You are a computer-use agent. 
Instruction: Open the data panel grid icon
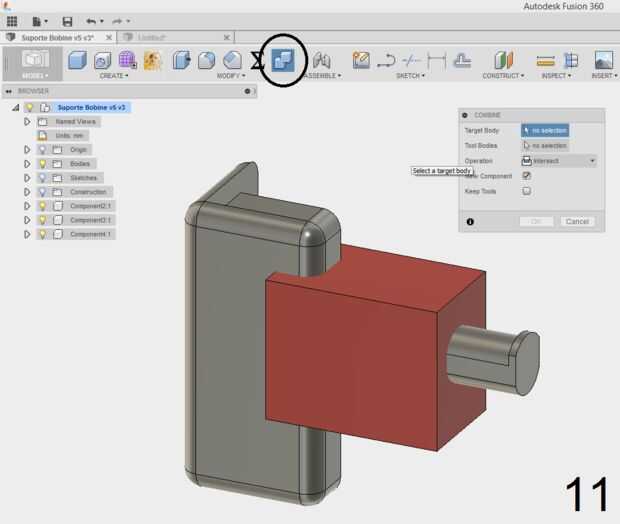click(12, 21)
